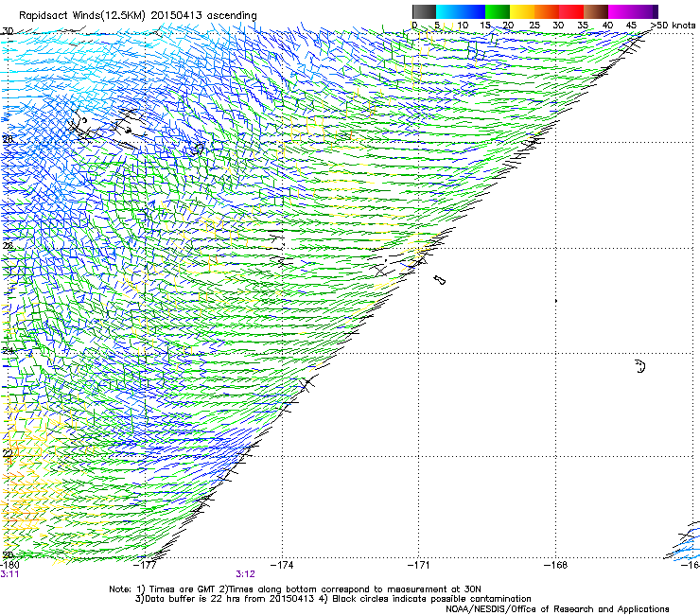Click the brown 35-40 knots legend swatch
The height and width of the screenshot is (615, 700).
(x=596, y=11)
